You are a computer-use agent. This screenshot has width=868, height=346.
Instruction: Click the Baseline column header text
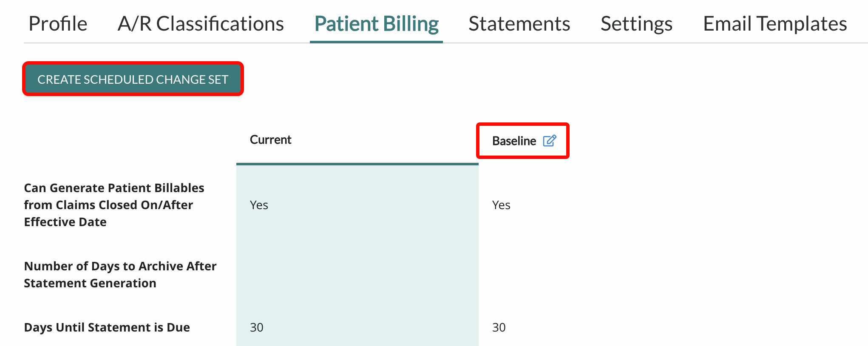514,141
